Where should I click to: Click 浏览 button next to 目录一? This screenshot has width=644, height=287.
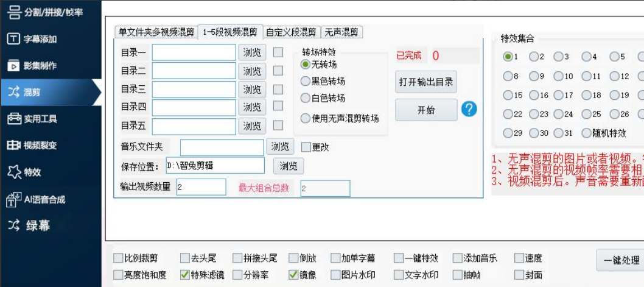coord(252,52)
